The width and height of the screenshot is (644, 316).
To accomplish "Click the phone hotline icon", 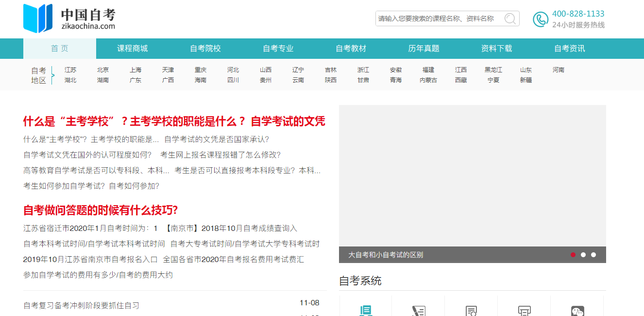I will tap(540, 19).
